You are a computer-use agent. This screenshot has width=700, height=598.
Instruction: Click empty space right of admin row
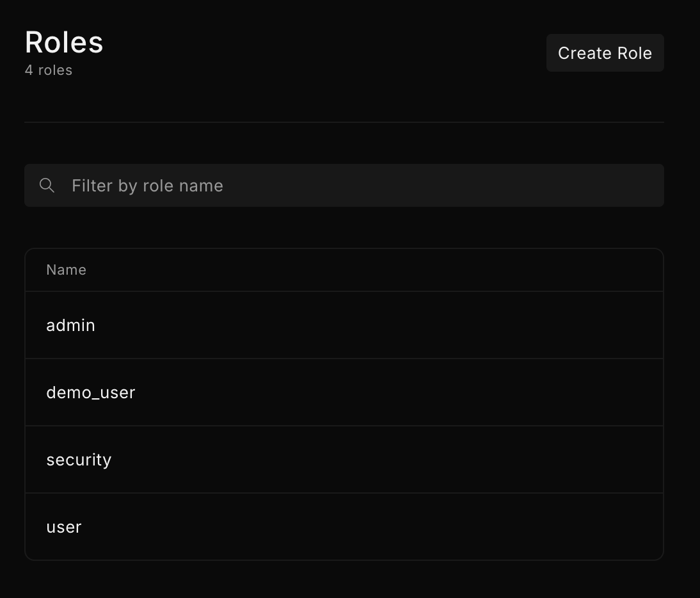[480, 325]
